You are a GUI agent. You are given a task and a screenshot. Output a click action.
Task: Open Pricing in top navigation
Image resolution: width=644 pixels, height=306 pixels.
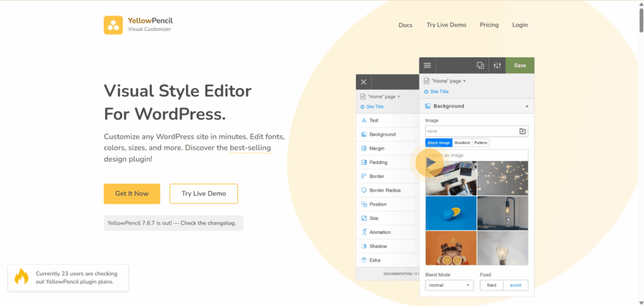tap(489, 25)
